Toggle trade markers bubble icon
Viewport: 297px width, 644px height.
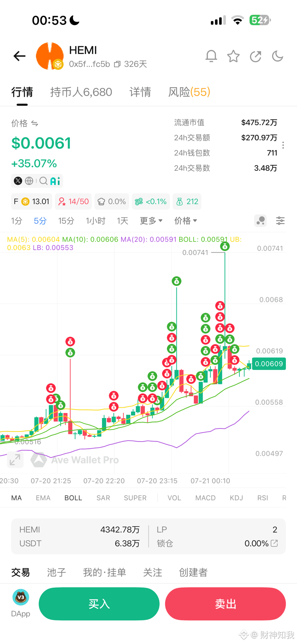pos(260,221)
